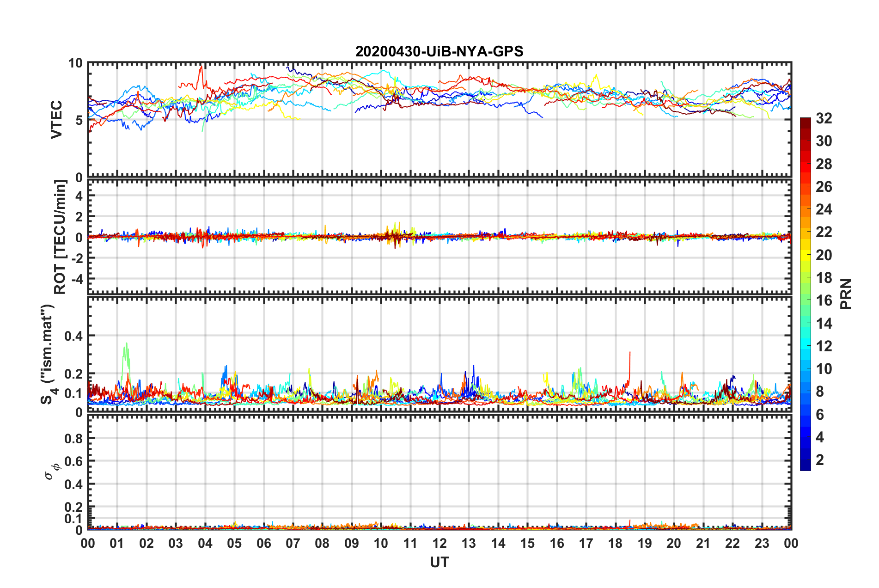Click colorbar tick label "28"
Viewport: 879px width, 588px height.
[x=824, y=164]
